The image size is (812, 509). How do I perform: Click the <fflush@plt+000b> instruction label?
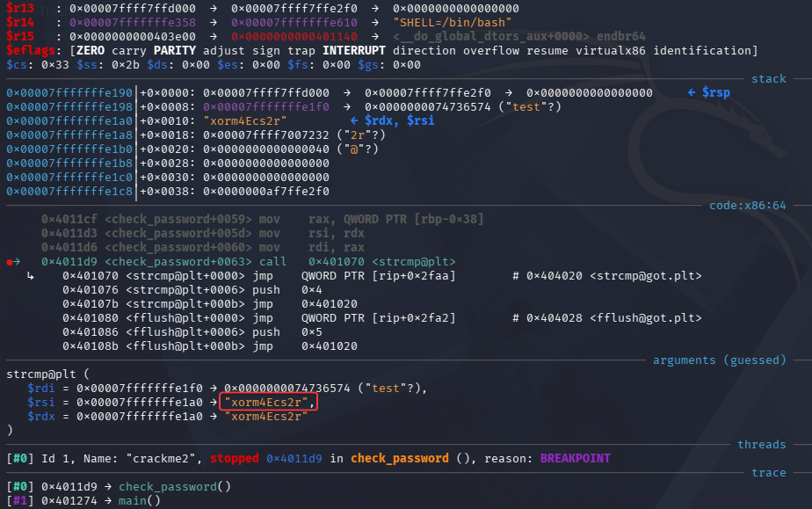pyautogui.click(x=185, y=345)
